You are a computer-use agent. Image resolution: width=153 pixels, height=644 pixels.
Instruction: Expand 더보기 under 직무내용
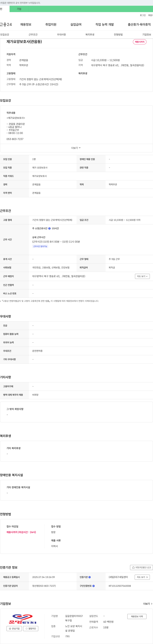[76, 148]
